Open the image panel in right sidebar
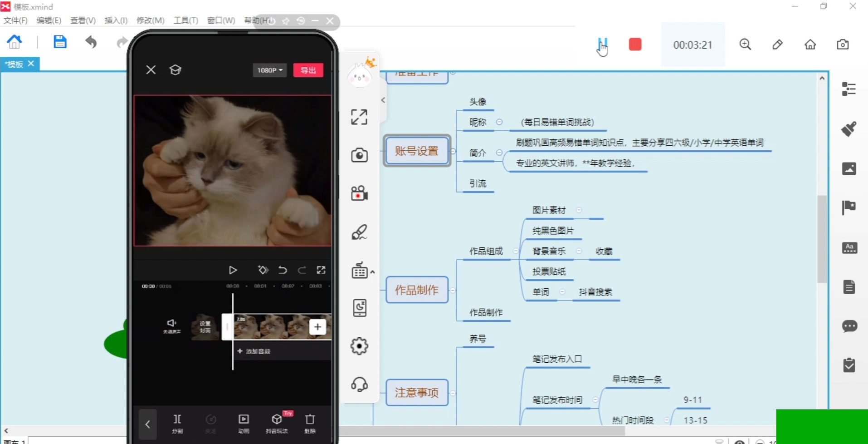This screenshot has height=444, width=868. coord(849,169)
